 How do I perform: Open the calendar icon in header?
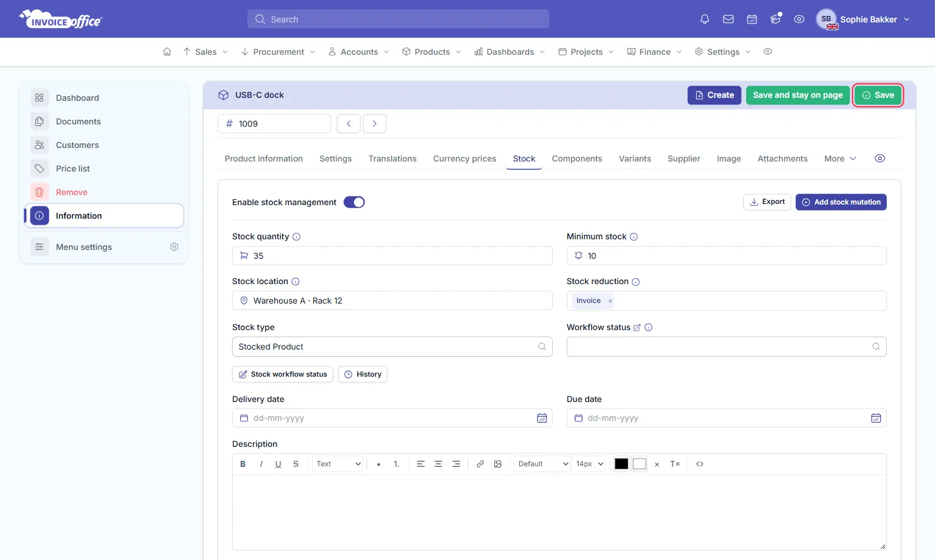[752, 19]
